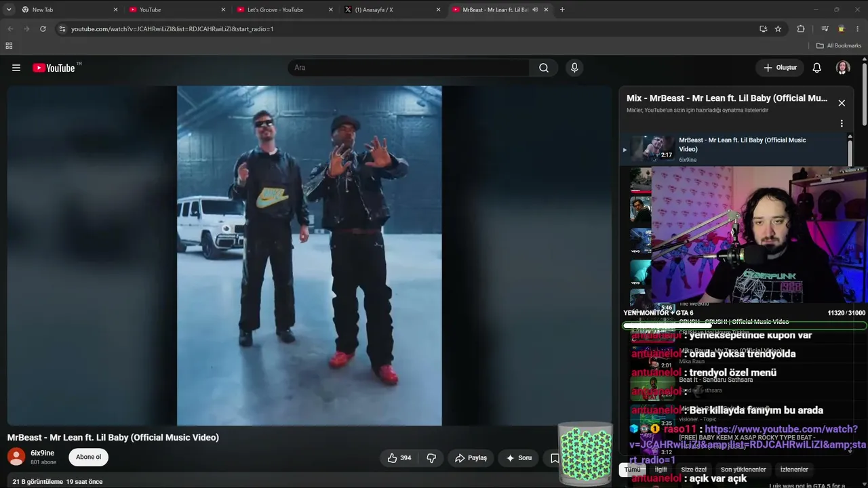
Task: Open the YouTube guide hamburger menu
Action: coord(16,68)
